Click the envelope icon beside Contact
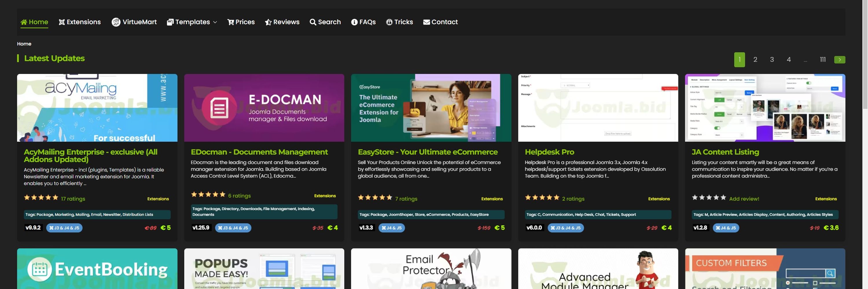Image resolution: width=868 pixels, height=289 pixels. (426, 22)
